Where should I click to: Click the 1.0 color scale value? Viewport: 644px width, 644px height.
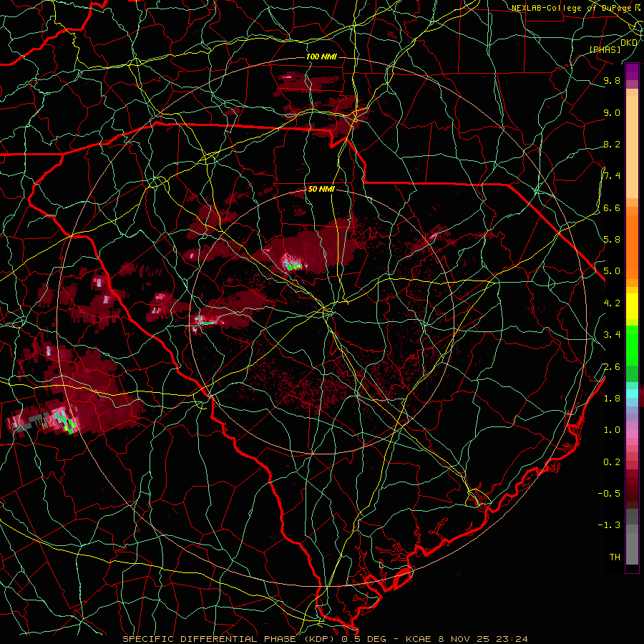coord(612,430)
